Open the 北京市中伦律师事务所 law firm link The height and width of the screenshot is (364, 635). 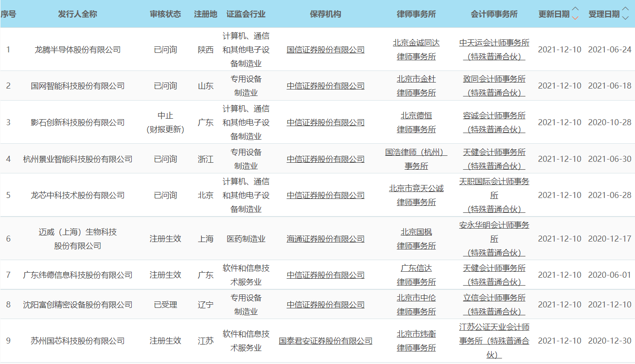[x=416, y=305]
